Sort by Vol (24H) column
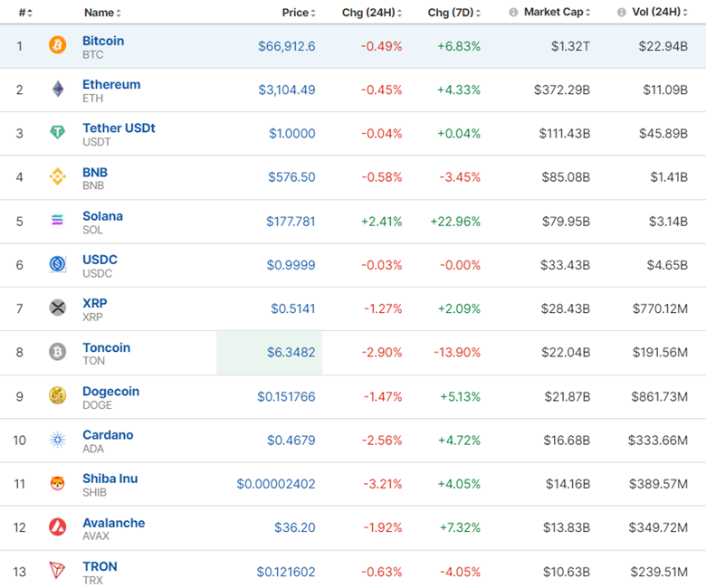The image size is (706, 588). tap(660, 12)
